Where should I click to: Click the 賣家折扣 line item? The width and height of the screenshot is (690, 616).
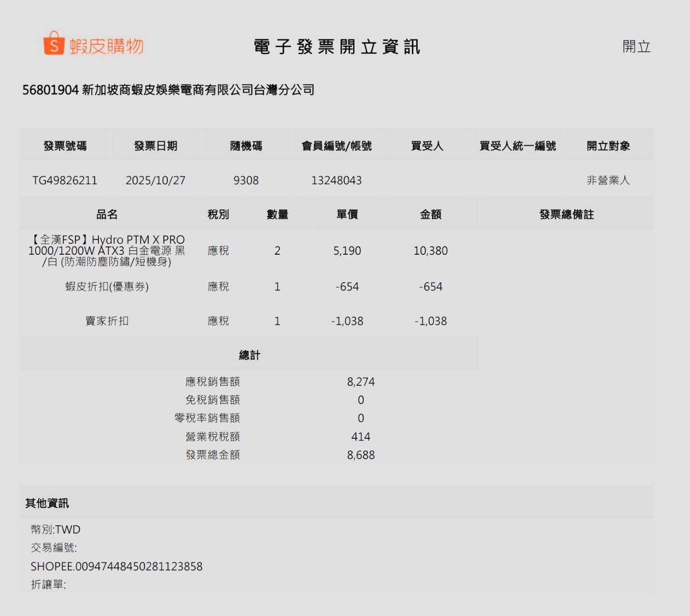107,321
